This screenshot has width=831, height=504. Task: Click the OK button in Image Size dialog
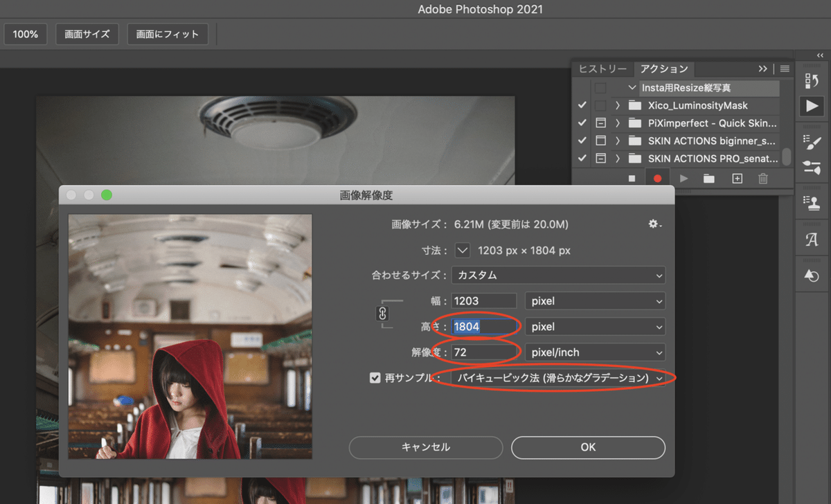coord(588,447)
